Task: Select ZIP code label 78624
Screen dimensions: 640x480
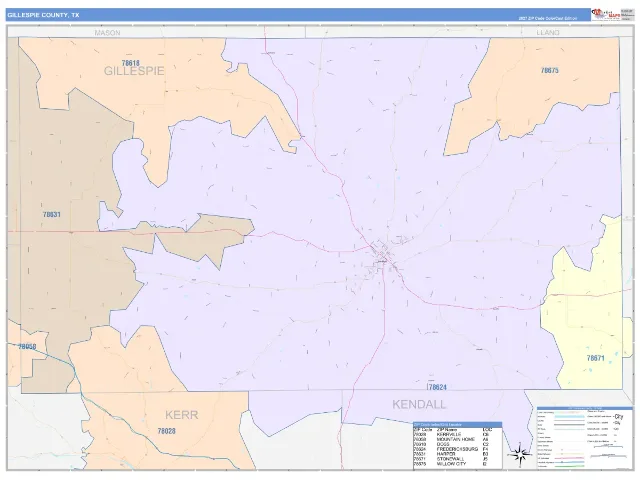Action: coord(437,387)
